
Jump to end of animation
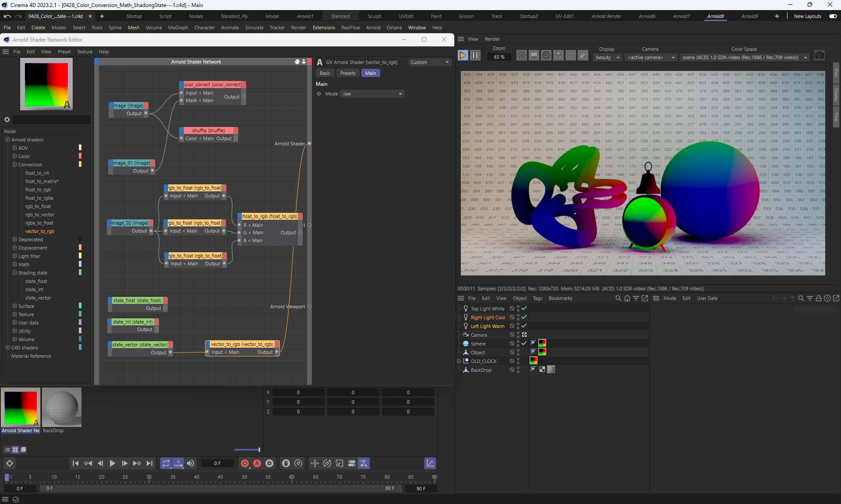149,463
